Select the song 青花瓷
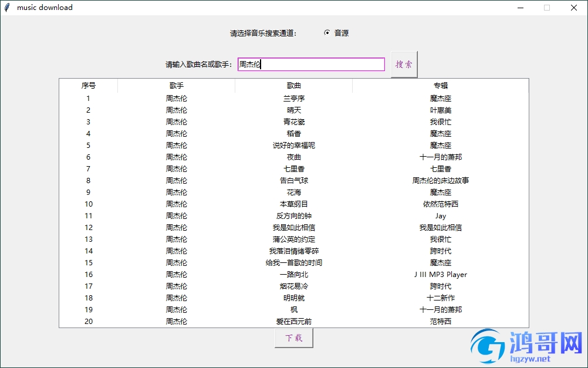Screen dimensions: 588x368 click(x=293, y=122)
